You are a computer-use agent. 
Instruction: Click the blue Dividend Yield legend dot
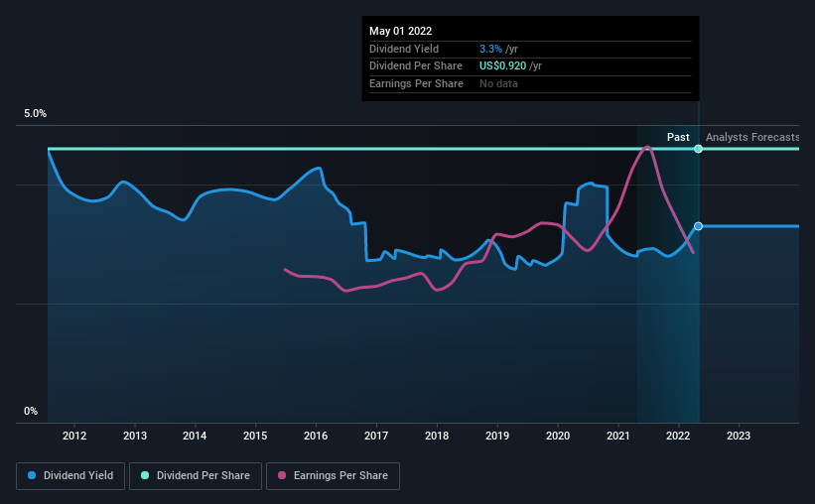[32, 475]
